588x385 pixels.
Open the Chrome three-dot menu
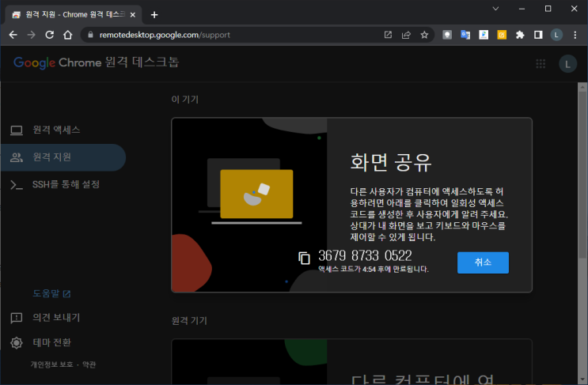[575, 35]
